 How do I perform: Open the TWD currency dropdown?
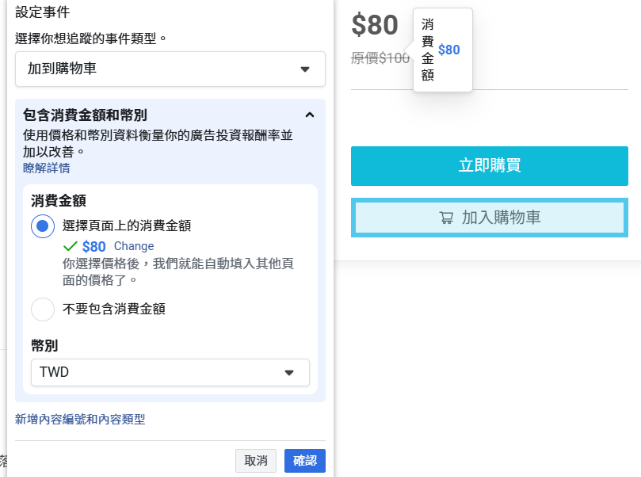click(170, 372)
